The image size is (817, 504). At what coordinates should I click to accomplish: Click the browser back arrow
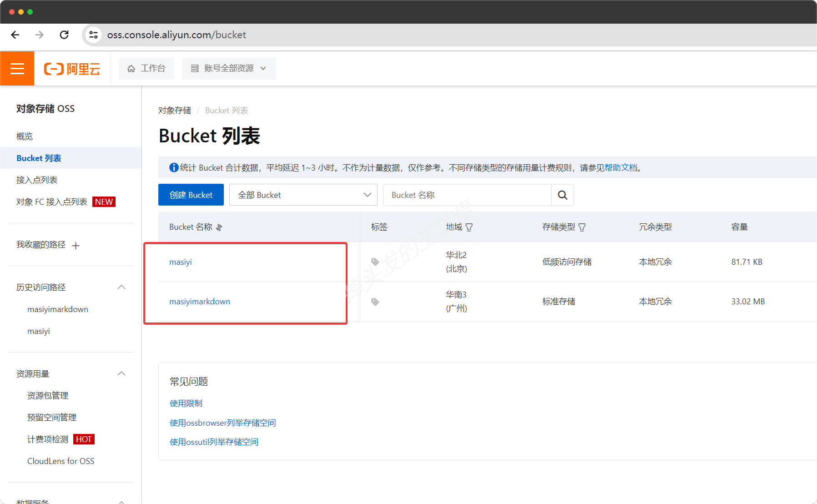(15, 35)
